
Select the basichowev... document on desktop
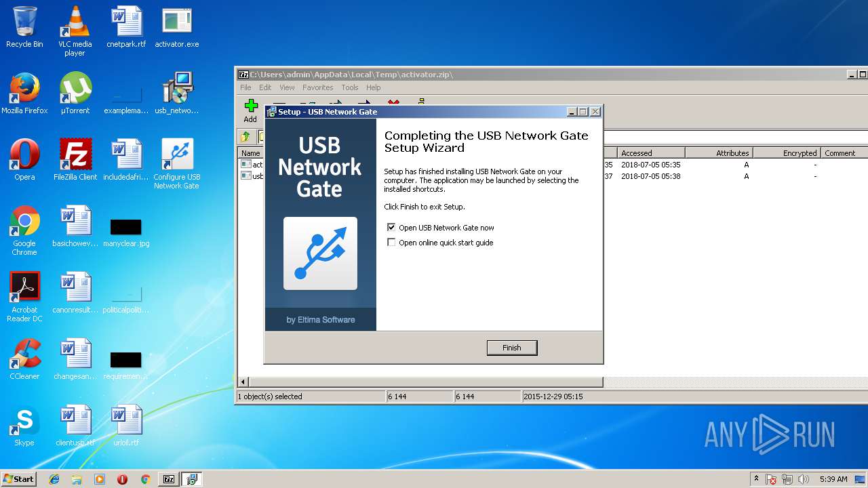tap(75, 226)
